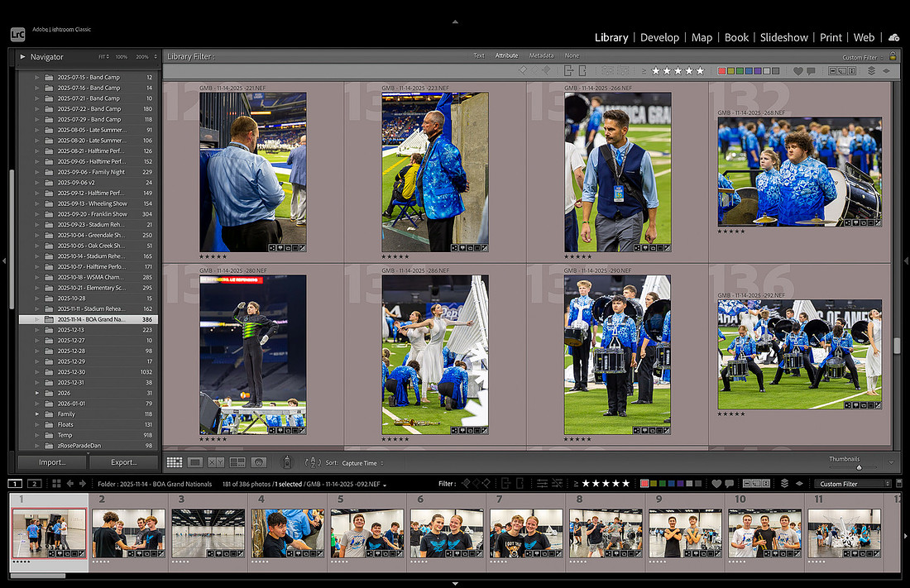
Task: Show second window display button 2
Action: coord(34,484)
